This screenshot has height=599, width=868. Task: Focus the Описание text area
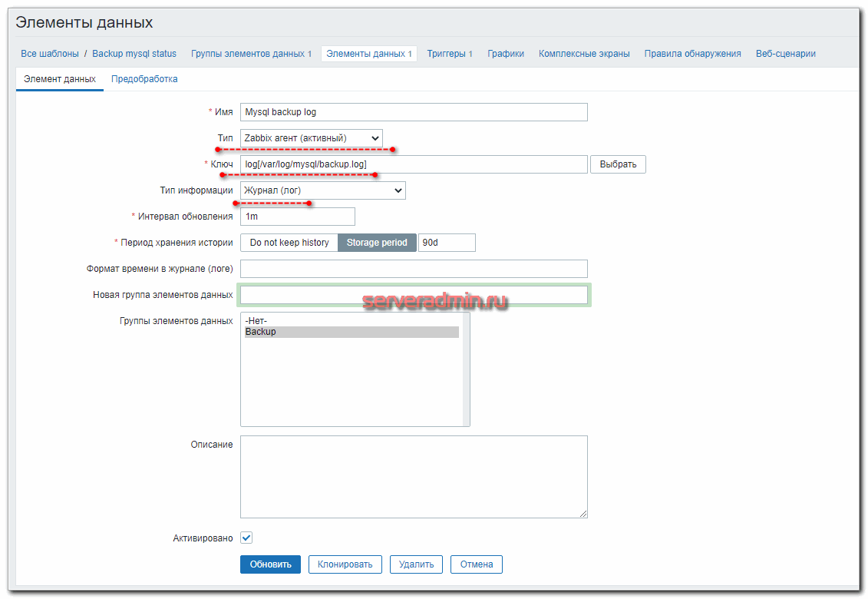pyautogui.click(x=414, y=476)
